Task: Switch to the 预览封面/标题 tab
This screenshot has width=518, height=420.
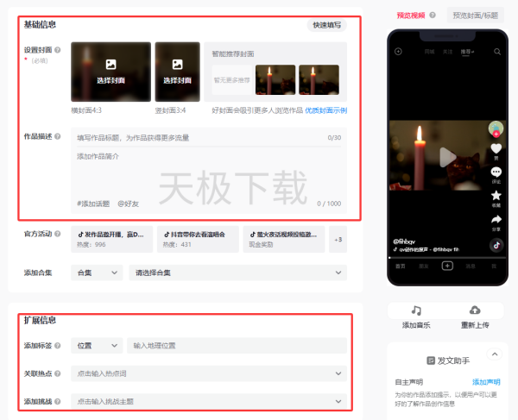Action: click(477, 16)
